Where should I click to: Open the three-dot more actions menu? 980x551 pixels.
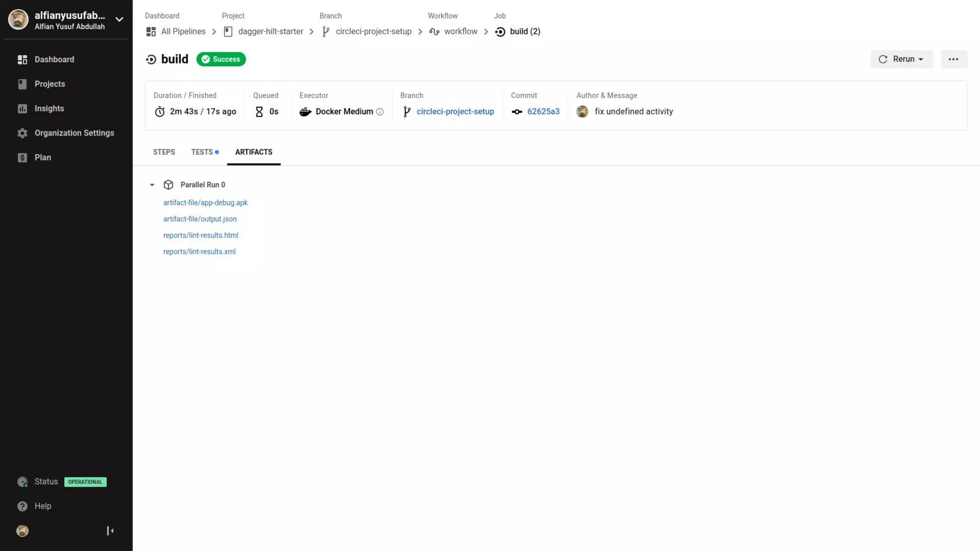pyautogui.click(x=953, y=59)
